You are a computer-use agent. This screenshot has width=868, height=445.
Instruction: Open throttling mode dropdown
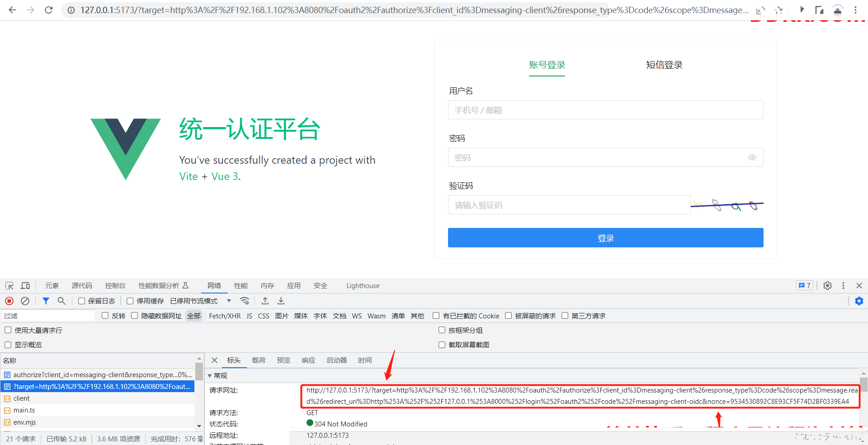point(229,301)
